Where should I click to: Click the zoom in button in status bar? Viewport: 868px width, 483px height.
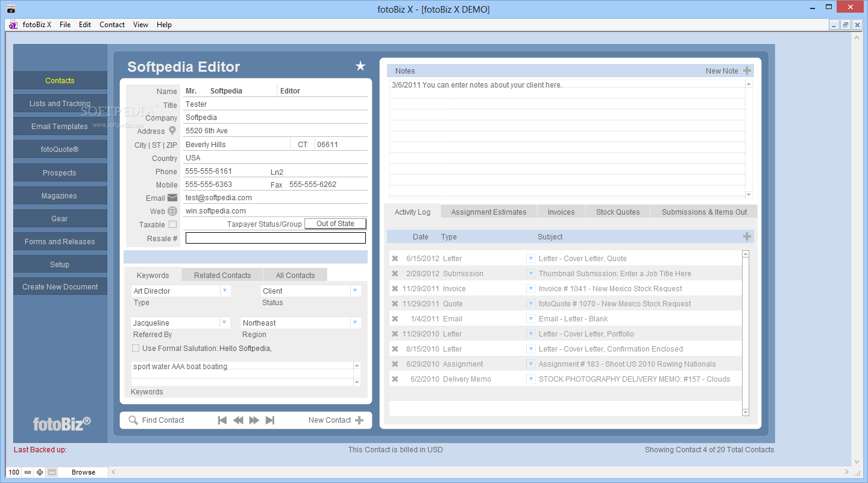(x=40, y=472)
